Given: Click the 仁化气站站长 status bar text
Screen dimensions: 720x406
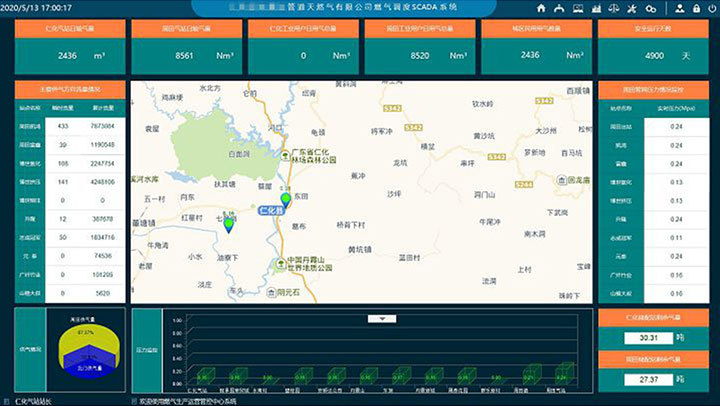Looking at the screenshot, I should click(33, 401).
